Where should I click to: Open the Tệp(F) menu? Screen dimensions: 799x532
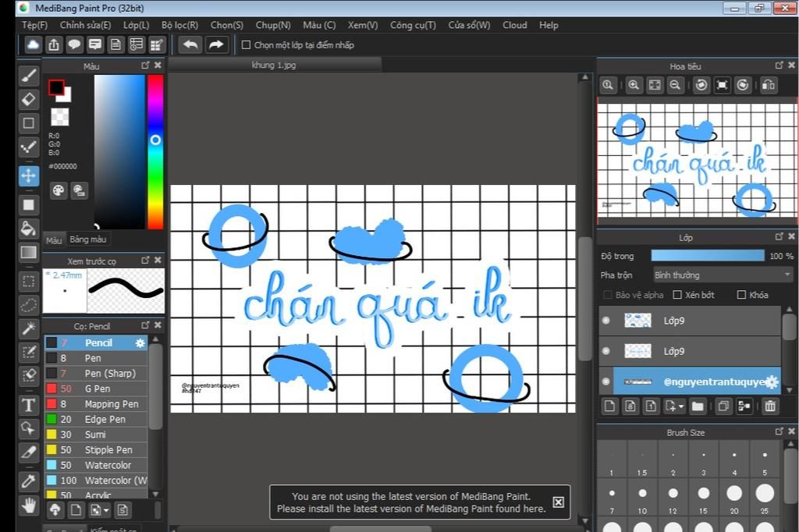[34, 25]
